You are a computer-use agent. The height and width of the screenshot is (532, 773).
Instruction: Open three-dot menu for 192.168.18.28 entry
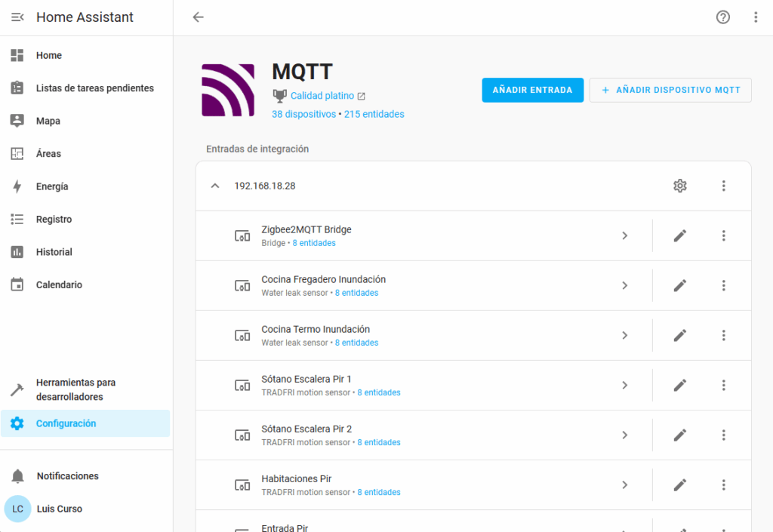coord(724,186)
